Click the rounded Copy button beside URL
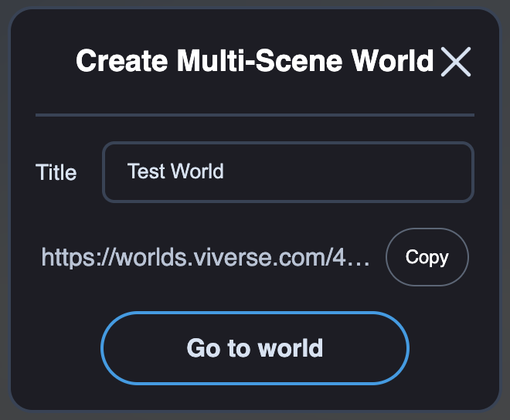 [427, 257]
